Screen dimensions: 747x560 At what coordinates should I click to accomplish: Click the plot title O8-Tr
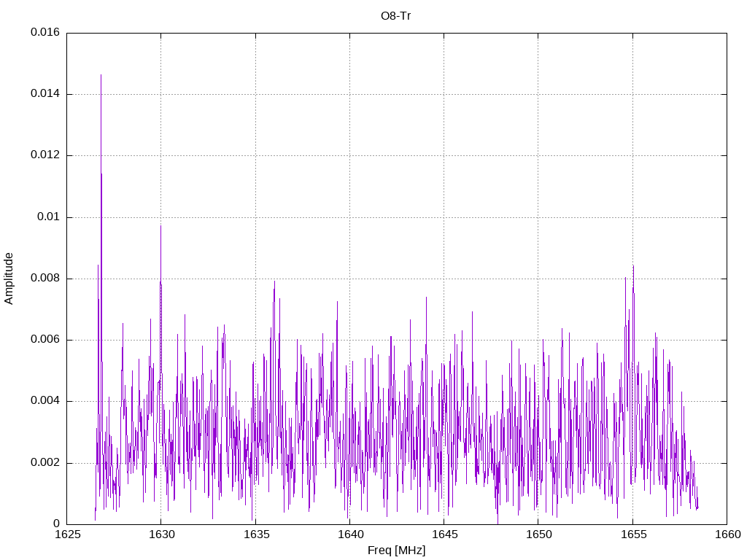coord(396,15)
